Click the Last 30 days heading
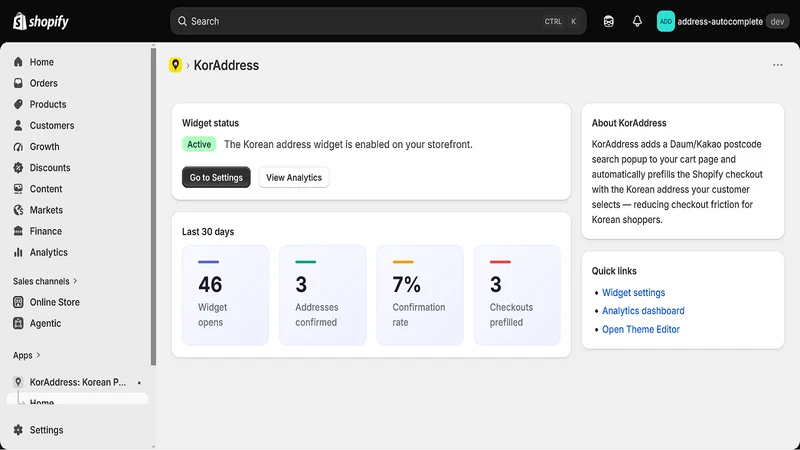800x450 pixels. point(208,232)
